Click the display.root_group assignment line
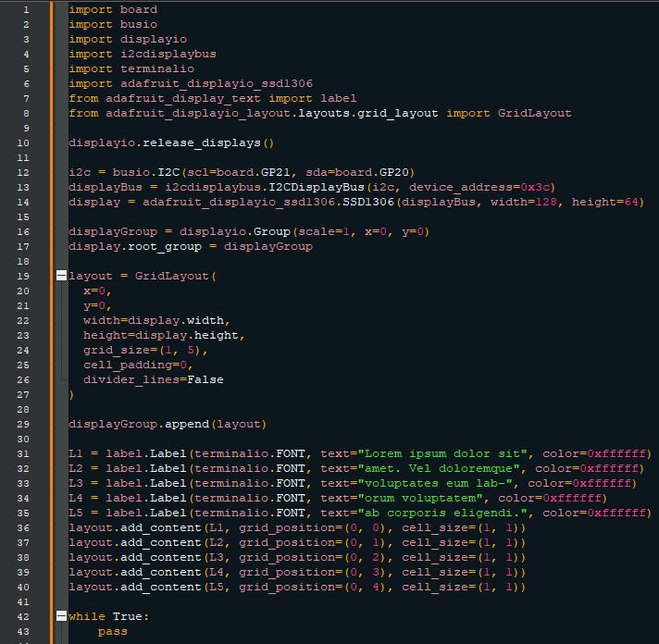The height and width of the screenshot is (644, 659). [191, 246]
